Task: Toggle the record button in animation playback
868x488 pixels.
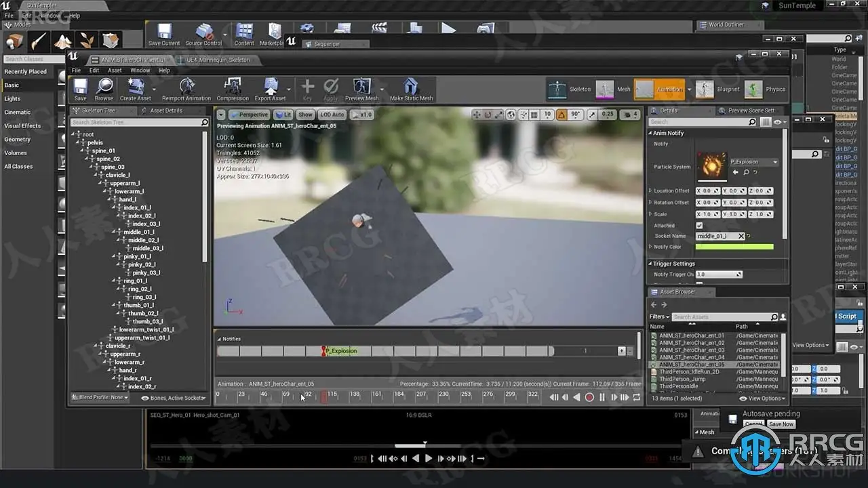Action: [x=589, y=397]
